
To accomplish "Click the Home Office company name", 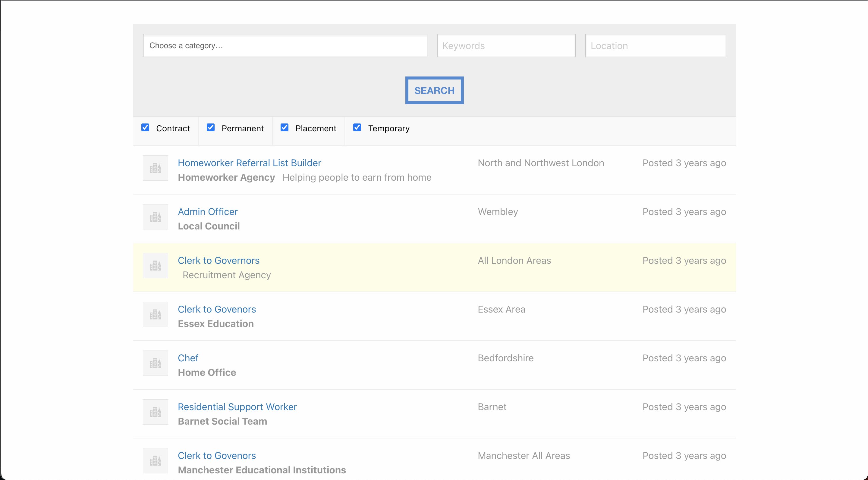I will click(x=207, y=372).
